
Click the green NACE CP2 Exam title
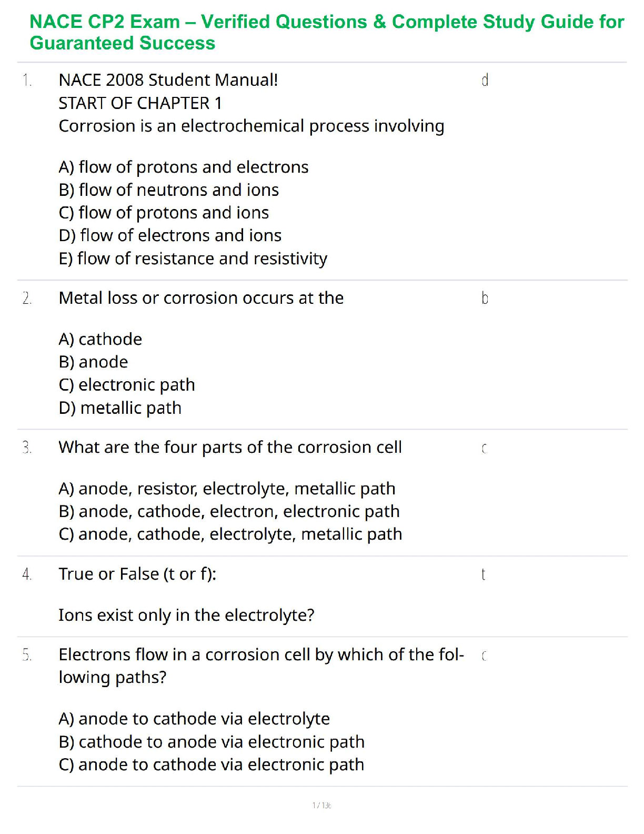(x=326, y=32)
